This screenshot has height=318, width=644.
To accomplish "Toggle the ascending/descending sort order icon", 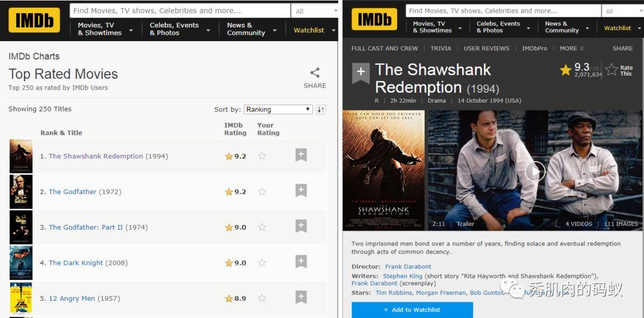I will pyautogui.click(x=321, y=110).
